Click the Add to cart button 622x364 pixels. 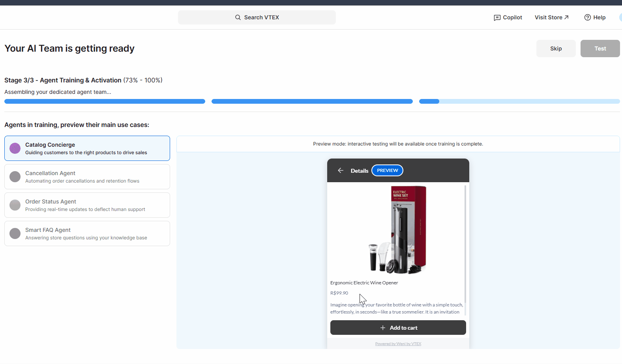point(398,328)
